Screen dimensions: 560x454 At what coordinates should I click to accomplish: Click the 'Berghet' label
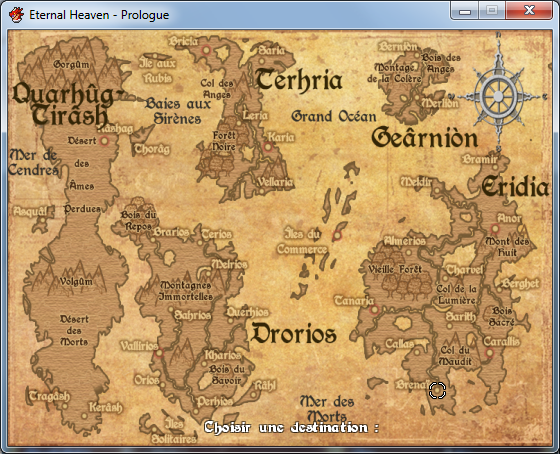click(x=521, y=283)
